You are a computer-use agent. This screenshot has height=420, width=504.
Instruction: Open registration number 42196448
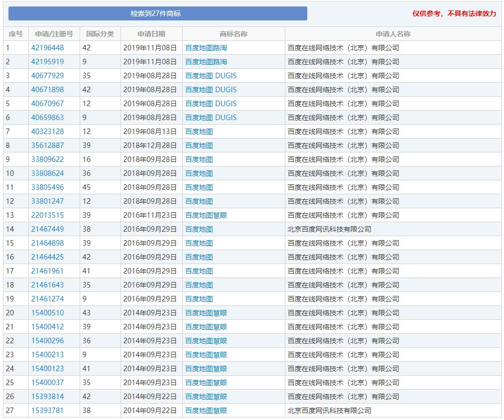coord(47,48)
